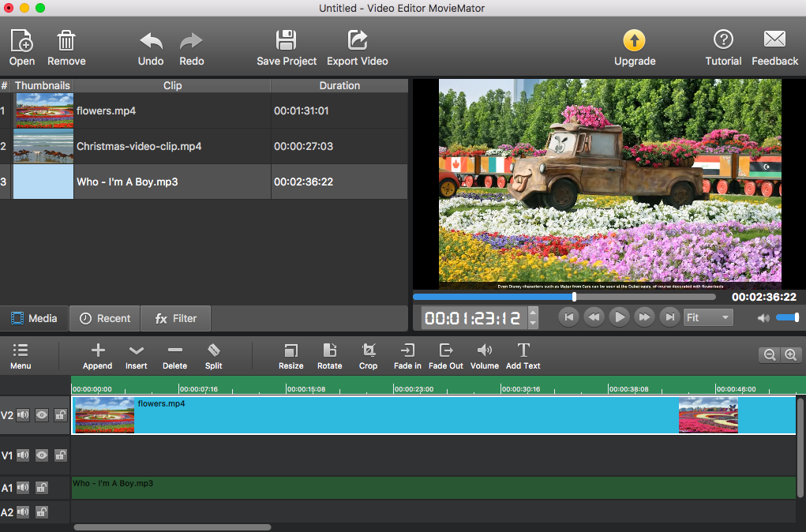Click the Export Video button
806x532 pixels.
[356, 47]
